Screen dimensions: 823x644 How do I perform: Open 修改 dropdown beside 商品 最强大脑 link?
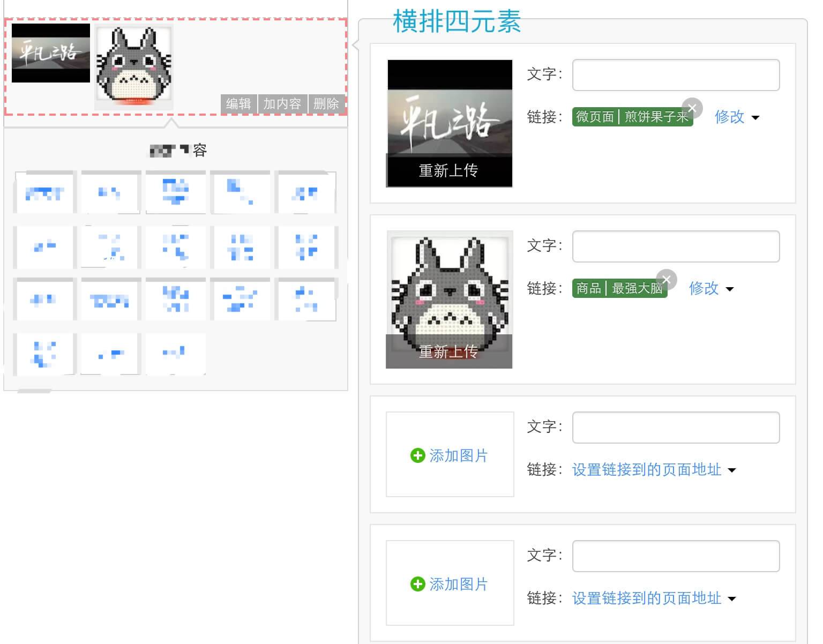click(711, 288)
